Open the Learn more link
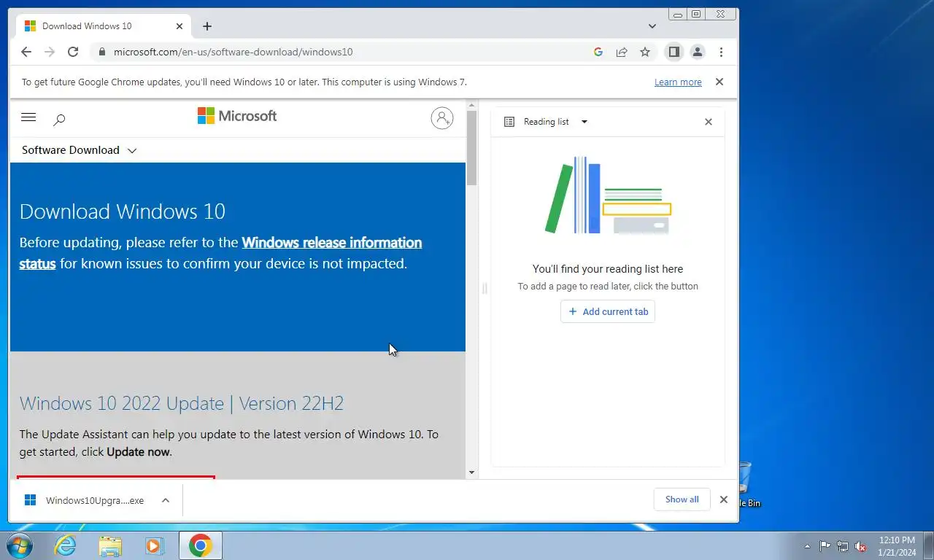 678,82
